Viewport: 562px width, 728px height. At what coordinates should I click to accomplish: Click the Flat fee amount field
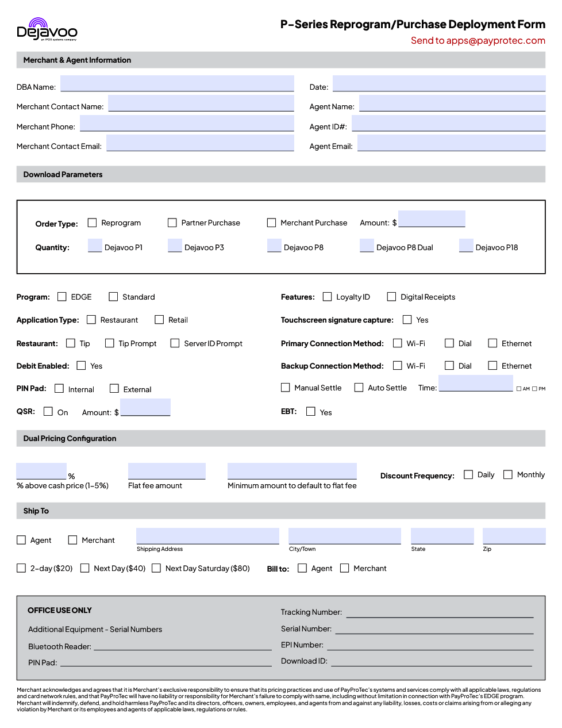coord(167,471)
